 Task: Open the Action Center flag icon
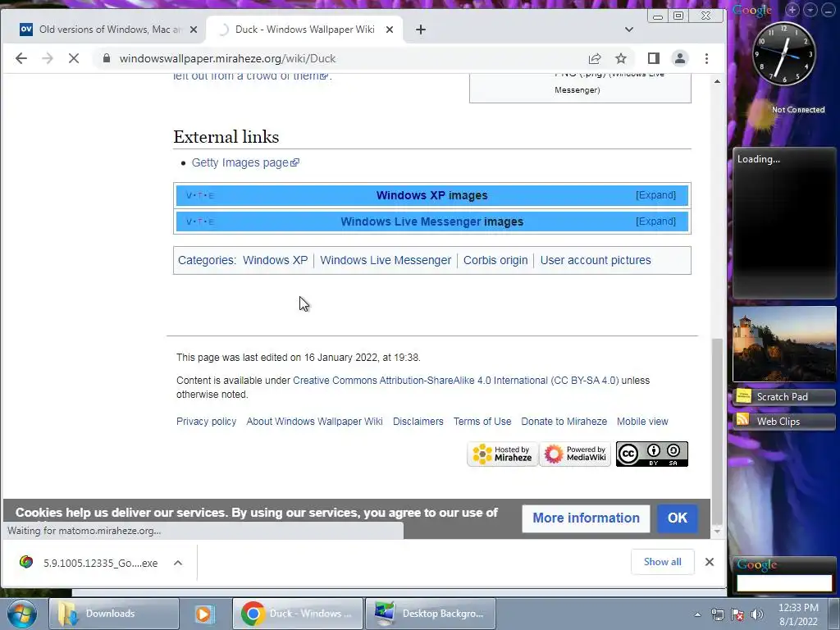pos(737,614)
